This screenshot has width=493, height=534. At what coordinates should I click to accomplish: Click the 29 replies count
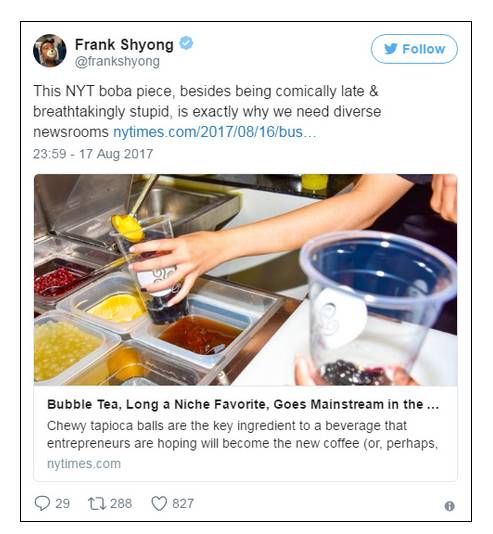(x=63, y=504)
